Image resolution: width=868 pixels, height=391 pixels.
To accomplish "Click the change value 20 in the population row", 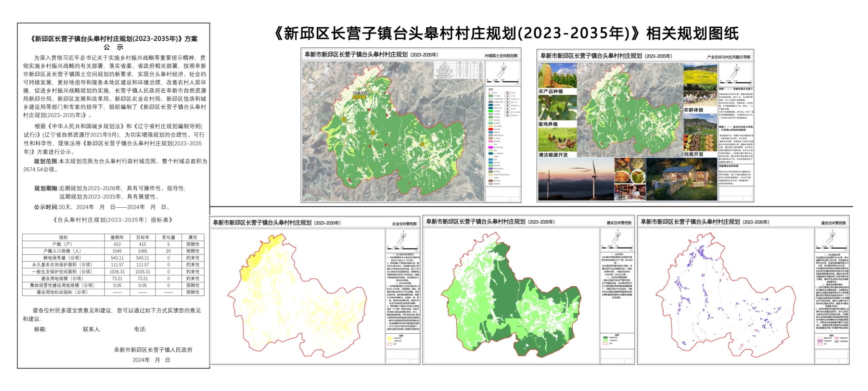I will 169,251.
